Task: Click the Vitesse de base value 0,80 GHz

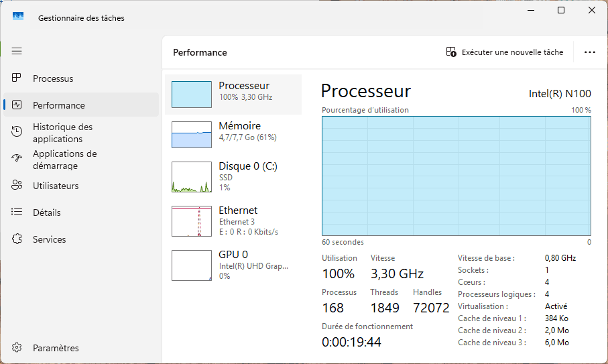Action: coord(560,258)
